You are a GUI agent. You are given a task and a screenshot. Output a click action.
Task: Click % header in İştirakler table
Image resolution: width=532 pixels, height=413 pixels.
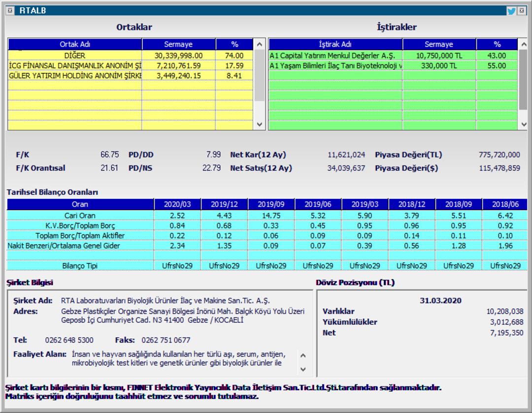click(x=497, y=44)
